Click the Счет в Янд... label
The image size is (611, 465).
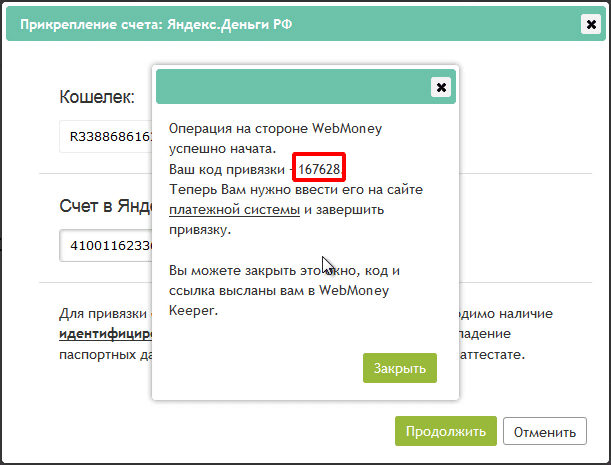[x=106, y=206]
